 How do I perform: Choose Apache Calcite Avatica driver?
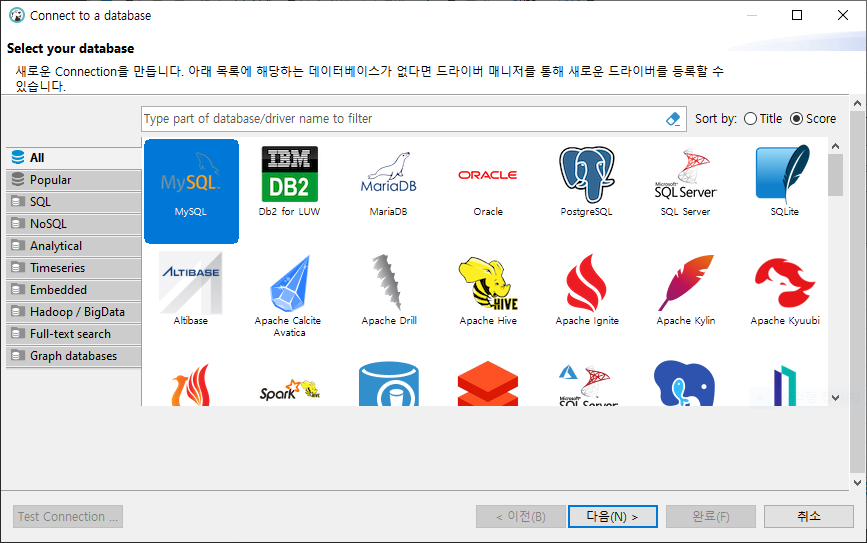click(x=289, y=295)
